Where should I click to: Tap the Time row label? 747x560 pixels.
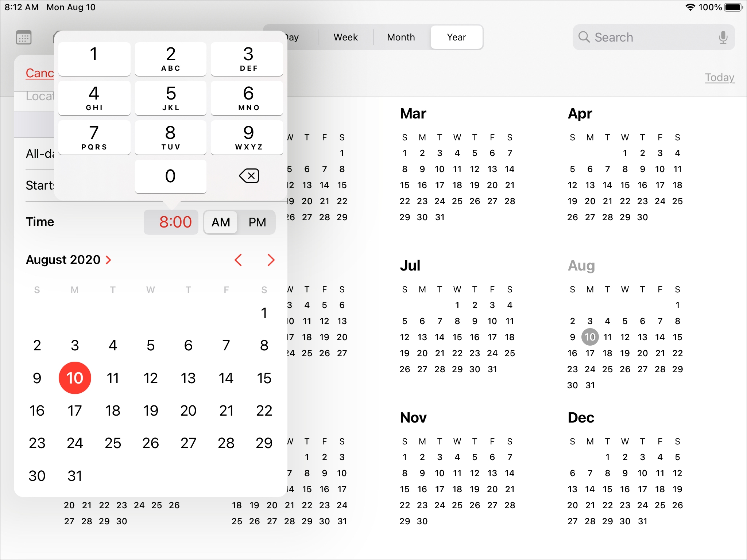(x=40, y=222)
